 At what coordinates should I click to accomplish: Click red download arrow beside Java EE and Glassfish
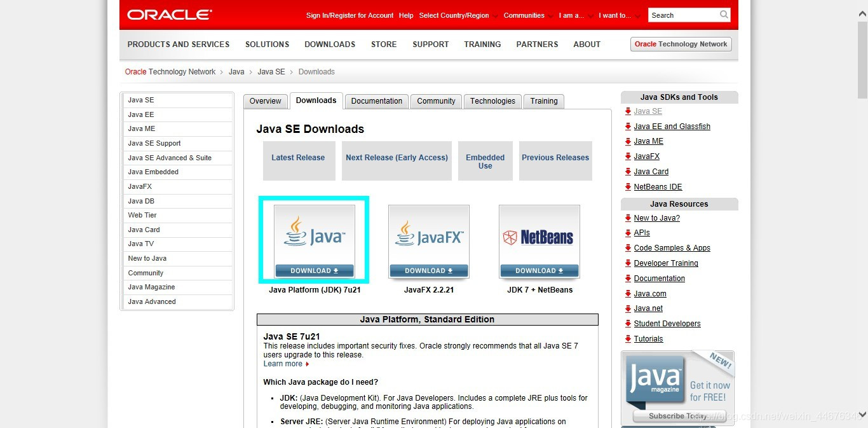coord(628,127)
